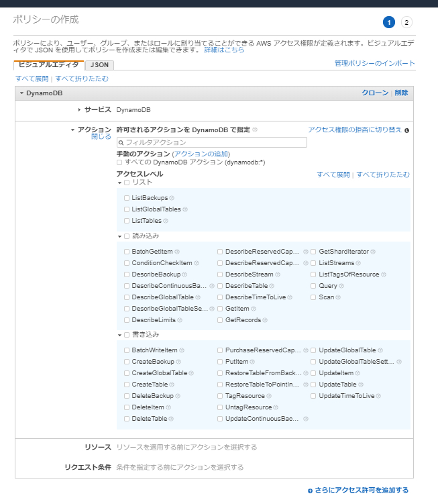The width and height of the screenshot is (438, 504).
Task: Click the help icon beside UpdateTimeToLive
Action: 378,396
